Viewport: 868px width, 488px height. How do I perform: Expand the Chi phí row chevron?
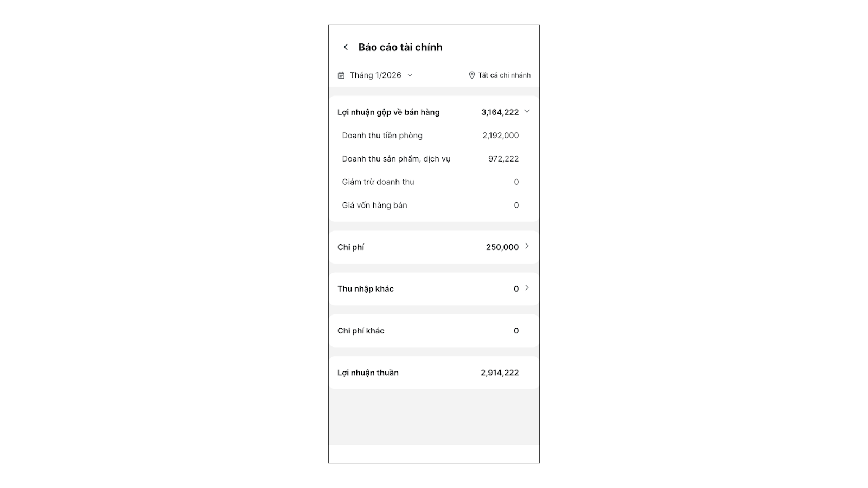click(527, 246)
